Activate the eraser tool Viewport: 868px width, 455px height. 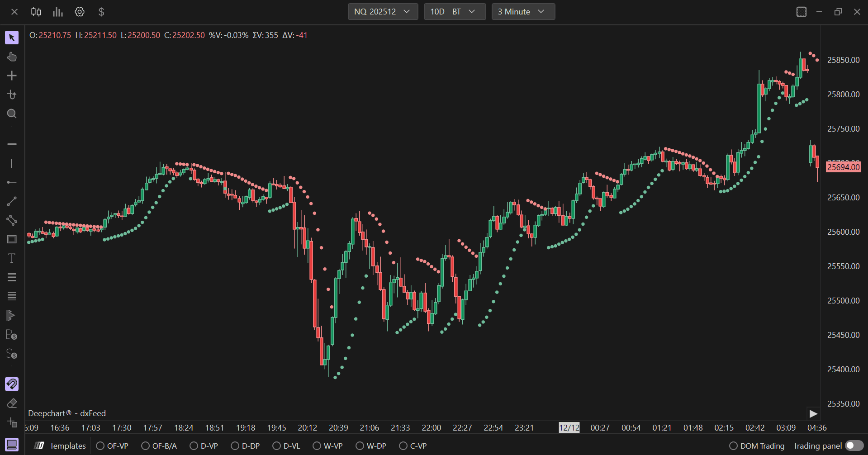[x=12, y=403]
